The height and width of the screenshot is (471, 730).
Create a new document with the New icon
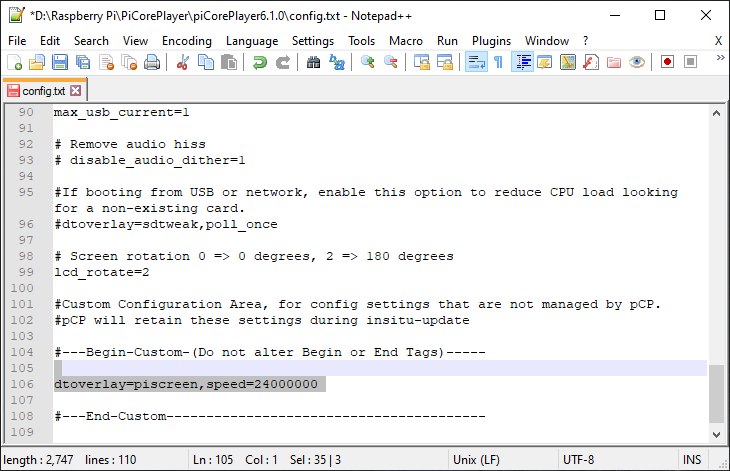pyautogui.click(x=14, y=62)
